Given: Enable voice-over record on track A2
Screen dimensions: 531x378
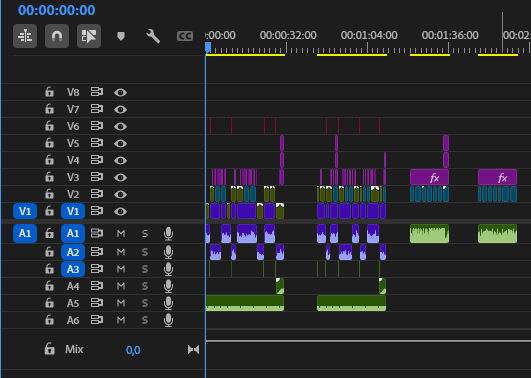Looking at the screenshot, I should (168, 252).
